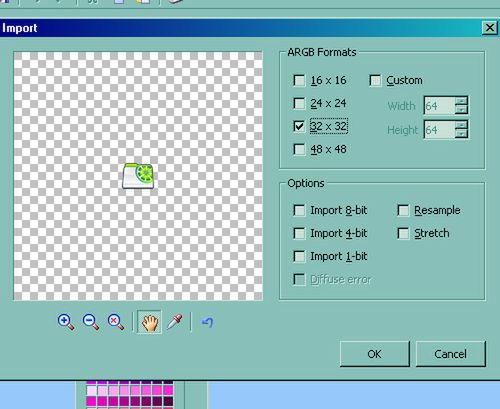Pick the lightest pink palette swatch
The image size is (500, 409).
click(x=92, y=390)
